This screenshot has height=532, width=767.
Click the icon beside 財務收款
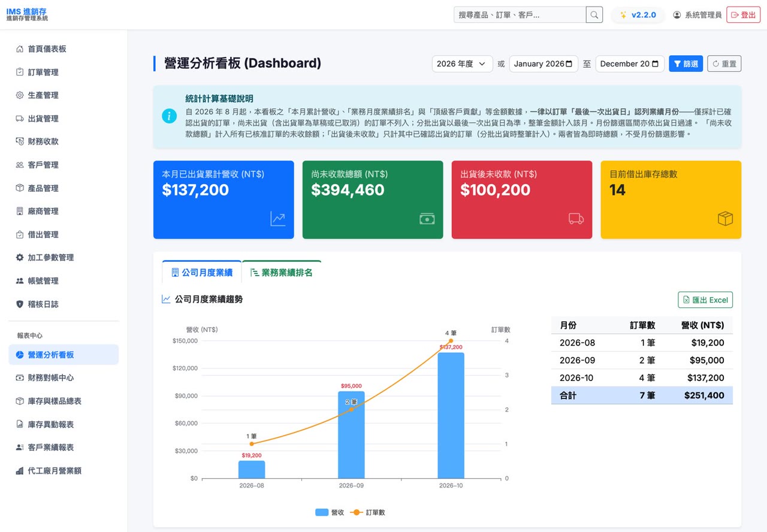(x=20, y=141)
